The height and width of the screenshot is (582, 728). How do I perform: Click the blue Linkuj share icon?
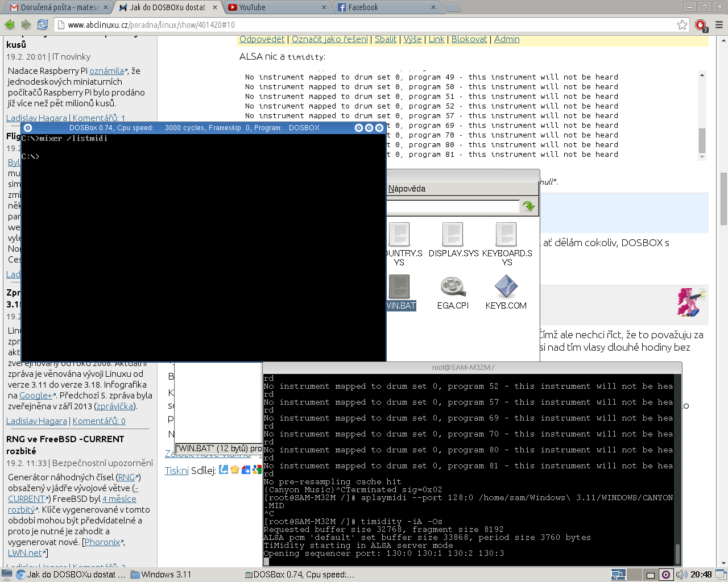click(224, 469)
